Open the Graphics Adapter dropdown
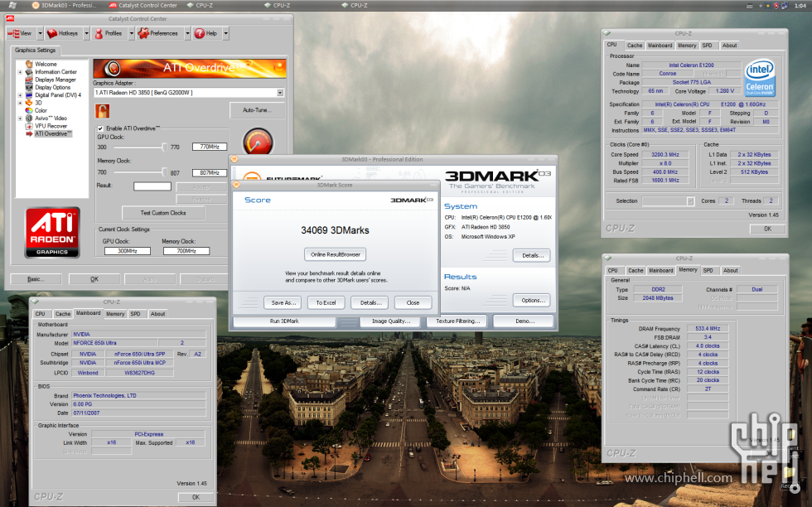 [x=280, y=93]
